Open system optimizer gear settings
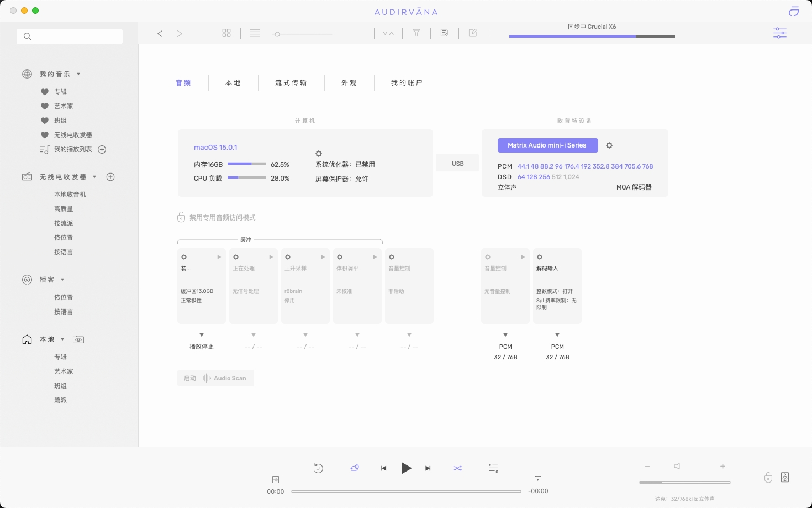 tap(319, 154)
